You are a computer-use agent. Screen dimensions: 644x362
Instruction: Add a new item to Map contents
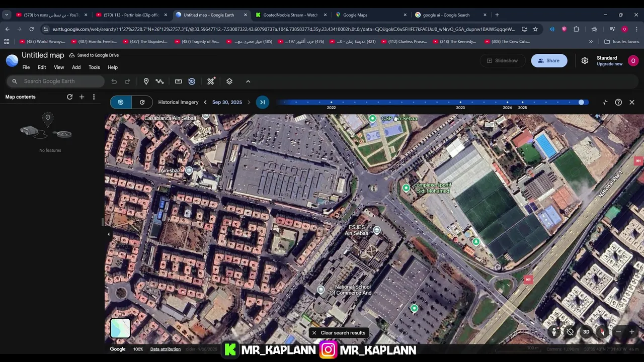point(82,97)
